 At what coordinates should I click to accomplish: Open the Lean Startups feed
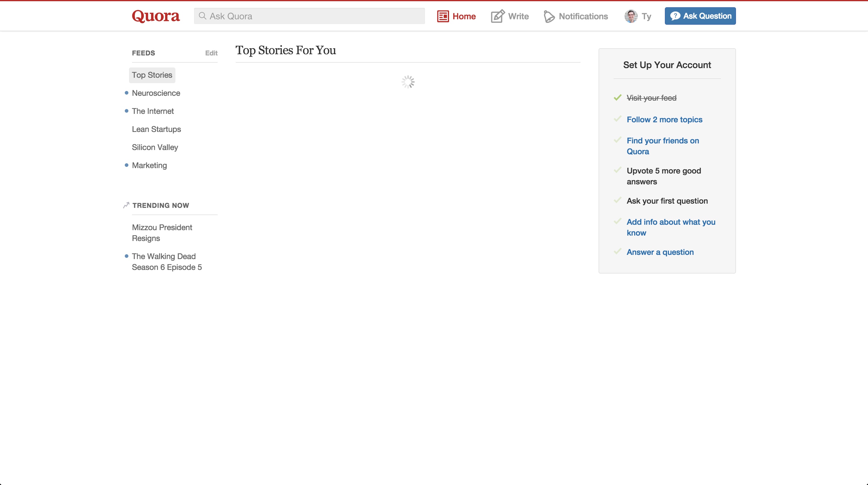point(156,129)
